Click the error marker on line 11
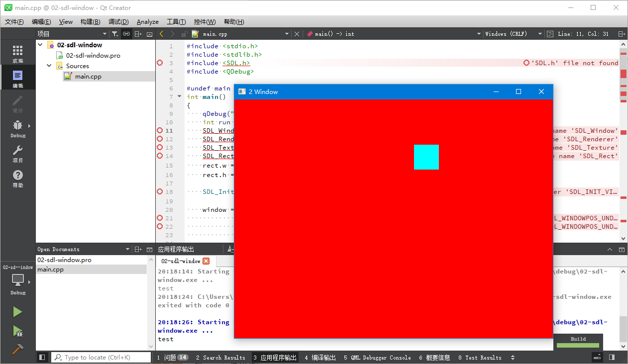The width and height of the screenshot is (628, 364). (160, 130)
